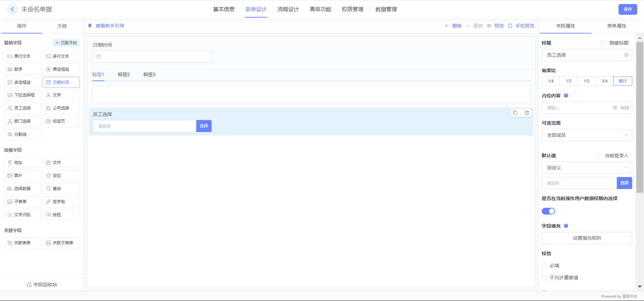Open the 字段回收站 recycle bin
Image resolution: width=644 pixels, height=301 pixels.
click(x=42, y=285)
